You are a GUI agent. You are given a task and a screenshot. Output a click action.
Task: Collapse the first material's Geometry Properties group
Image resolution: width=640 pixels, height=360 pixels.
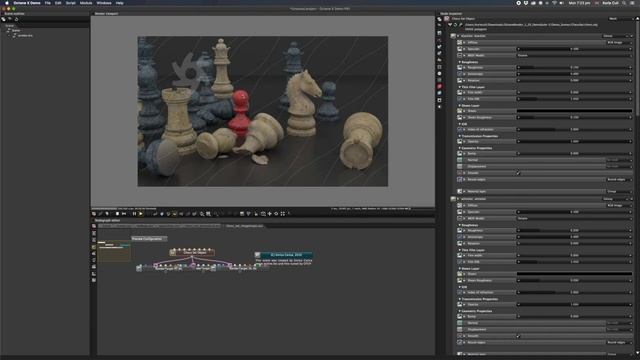[x=460, y=148]
